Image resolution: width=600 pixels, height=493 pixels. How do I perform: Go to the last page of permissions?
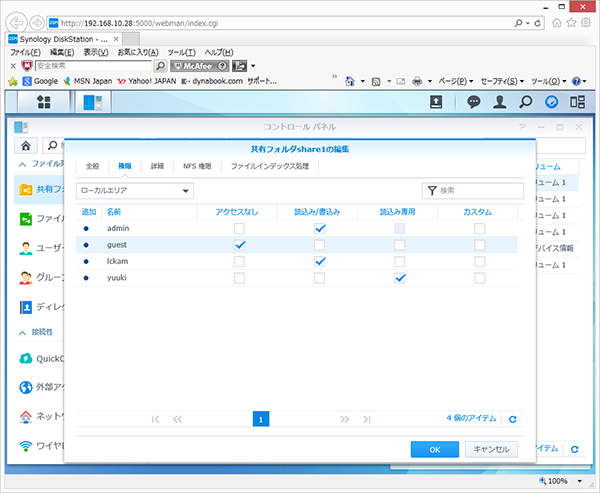point(367,419)
